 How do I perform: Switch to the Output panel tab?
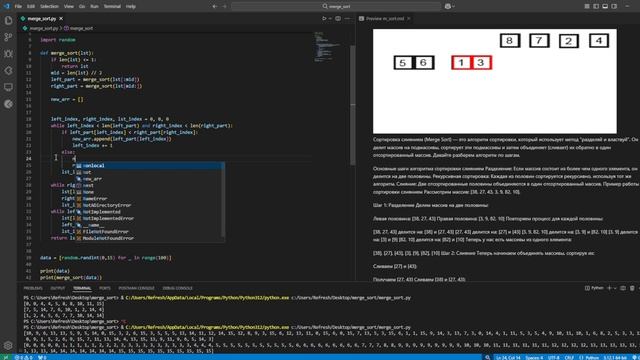[x=58, y=288]
